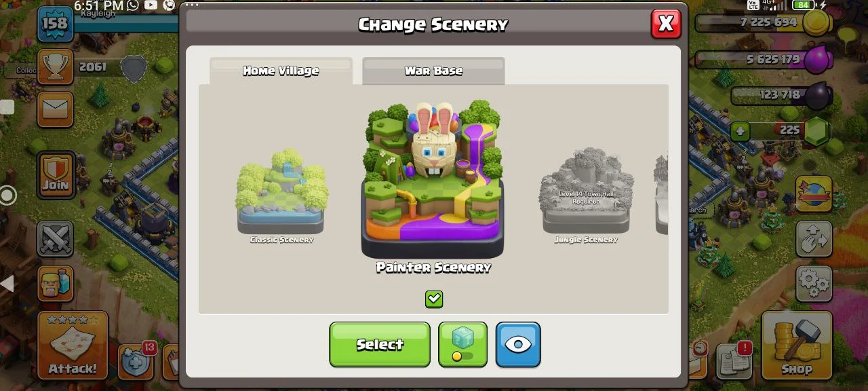Add gems with the green plus button
Image resolution: width=868 pixels, height=391 pixels.
tap(741, 130)
